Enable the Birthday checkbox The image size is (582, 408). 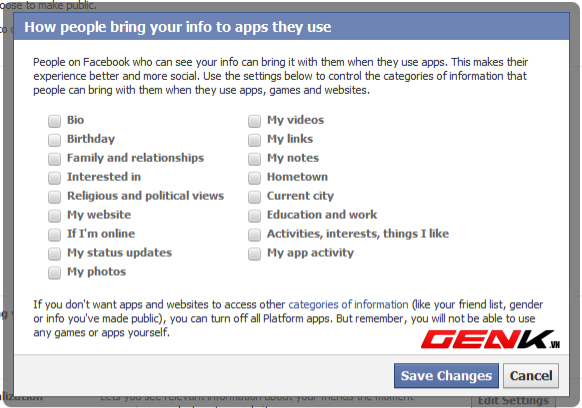[54, 140]
